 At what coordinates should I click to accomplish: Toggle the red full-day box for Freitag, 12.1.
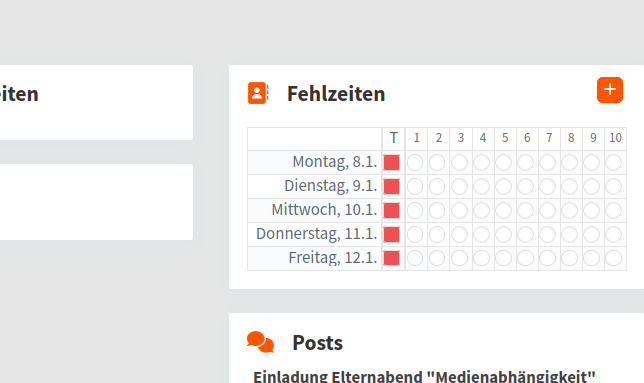click(392, 258)
